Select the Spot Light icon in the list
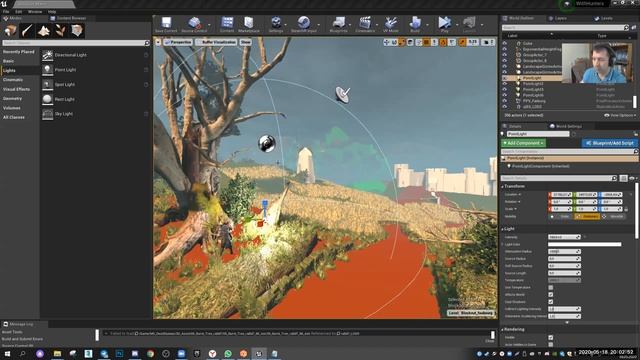Image resolution: width=640 pixels, height=360 pixels. click(x=48, y=84)
